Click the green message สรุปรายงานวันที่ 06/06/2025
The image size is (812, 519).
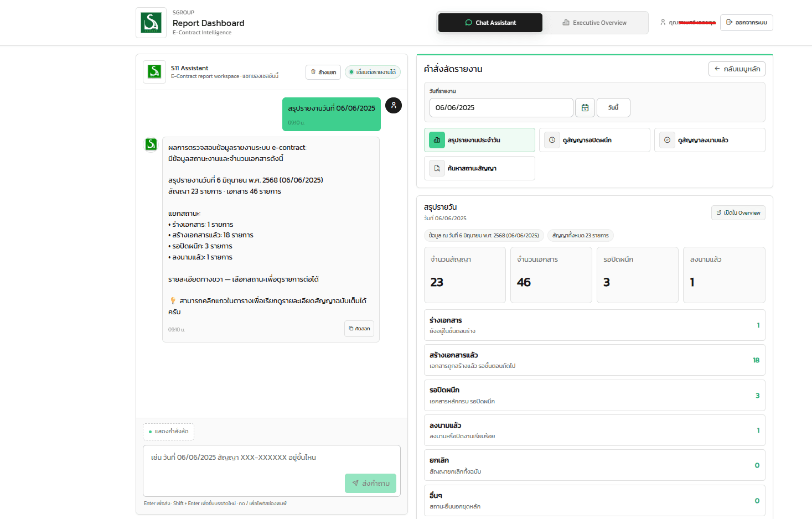click(x=332, y=114)
